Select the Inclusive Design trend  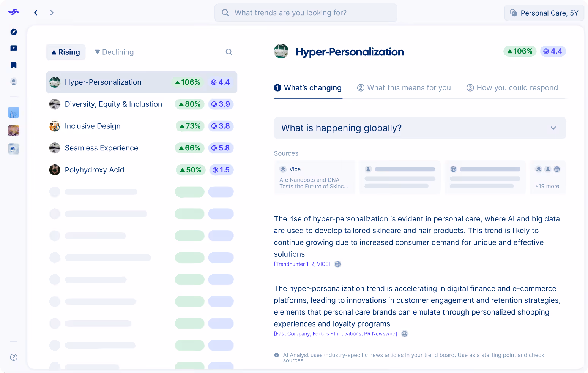pyautogui.click(x=141, y=126)
